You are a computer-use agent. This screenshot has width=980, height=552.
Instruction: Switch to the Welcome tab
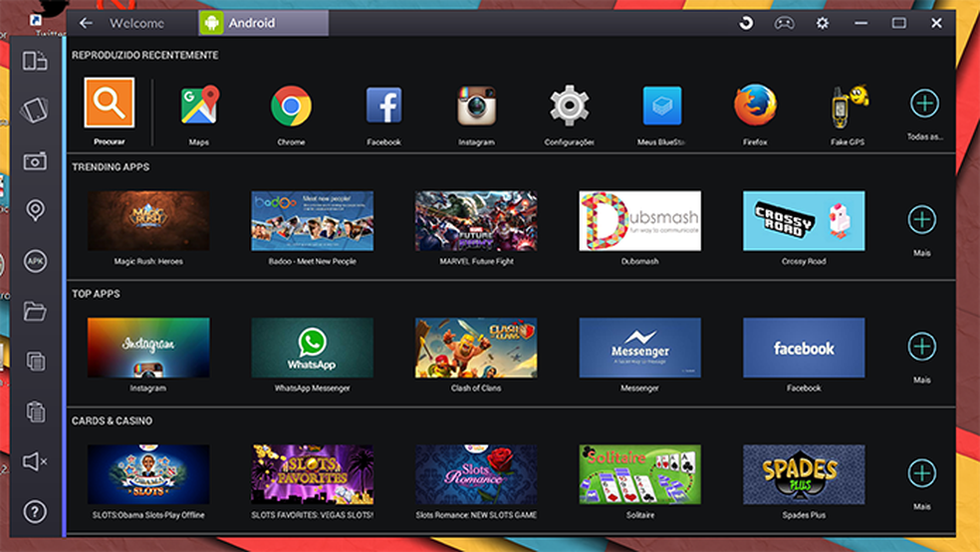coord(136,23)
